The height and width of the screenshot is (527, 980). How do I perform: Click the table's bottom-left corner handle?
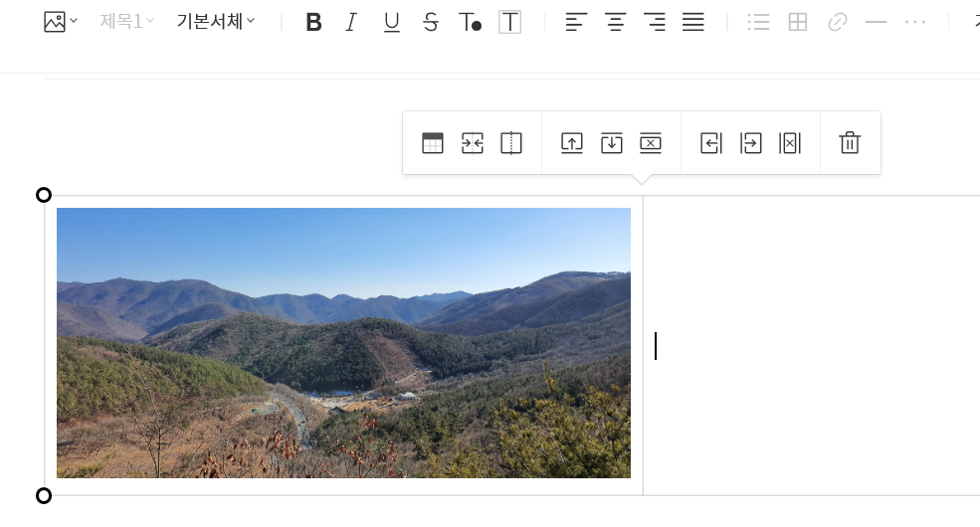point(44,496)
